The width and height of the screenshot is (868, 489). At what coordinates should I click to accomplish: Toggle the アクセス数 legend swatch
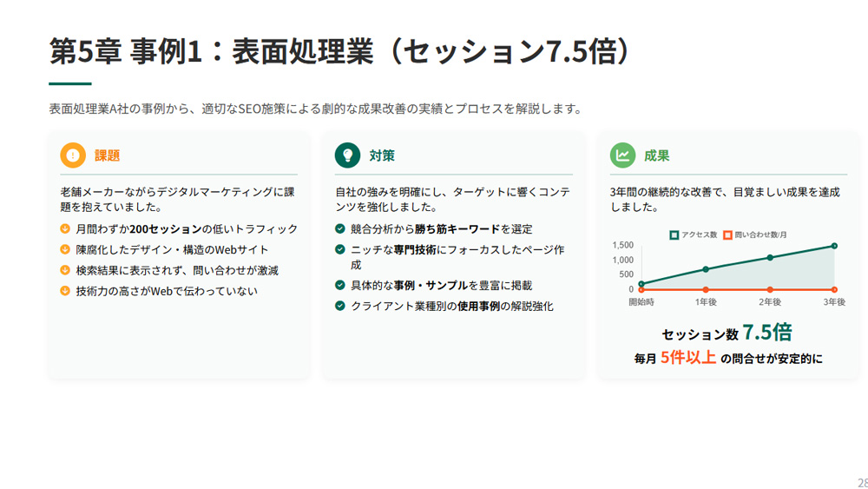point(674,235)
